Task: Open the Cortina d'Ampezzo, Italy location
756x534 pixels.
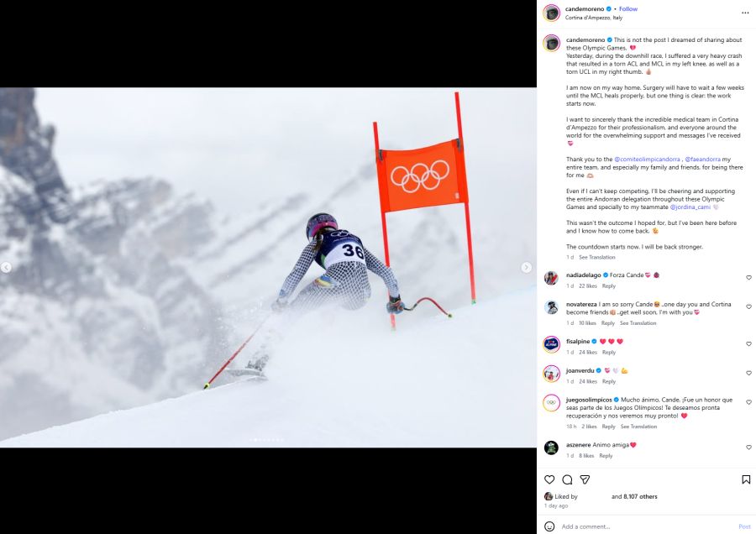Action: pyautogui.click(x=594, y=18)
